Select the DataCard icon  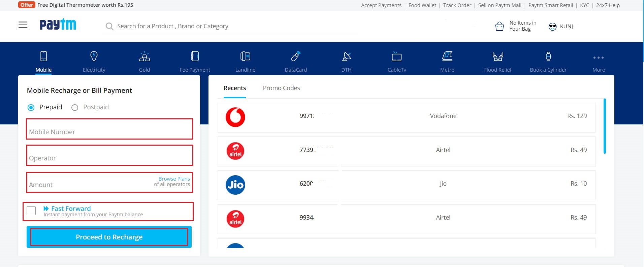(296, 56)
